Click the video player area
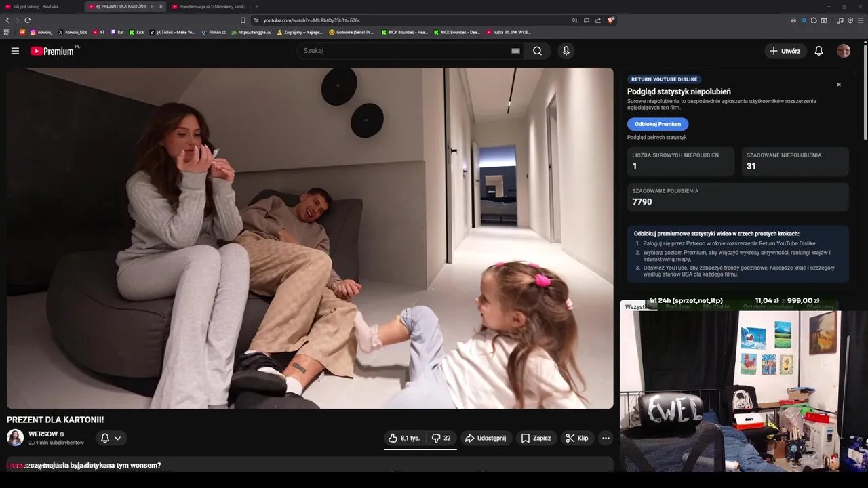The height and width of the screenshot is (488, 868). tap(310, 238)
